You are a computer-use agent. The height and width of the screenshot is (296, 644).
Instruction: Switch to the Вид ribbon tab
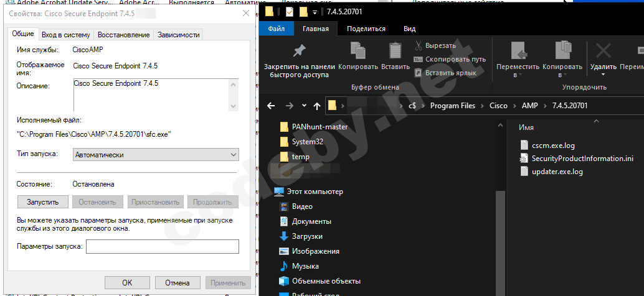point(409,29)
